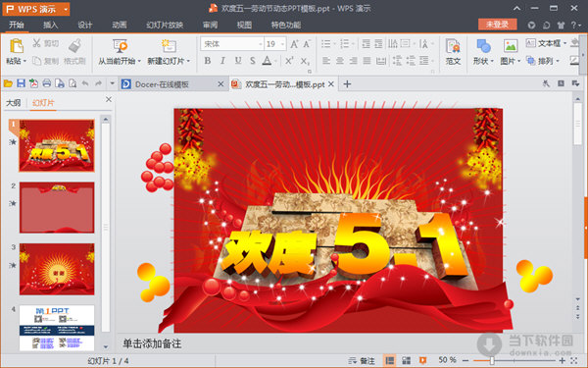Click the Text Box (文本框) icon
This screenshot has width=588, height=368.
(x=530, y=43)
